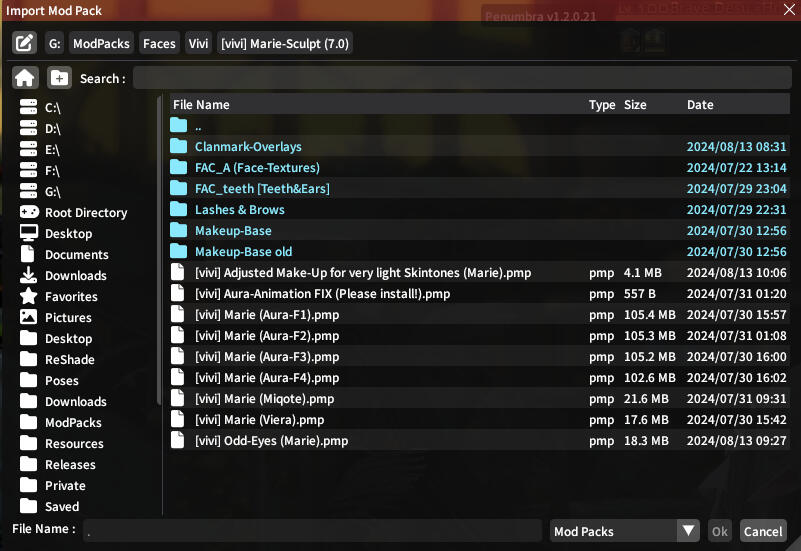Image resolution: width=801 pixels, height=551 pixels.
Task: Open Root Directory gamepad shortcut
Action: pyautogui.click(x=28, y=212)
